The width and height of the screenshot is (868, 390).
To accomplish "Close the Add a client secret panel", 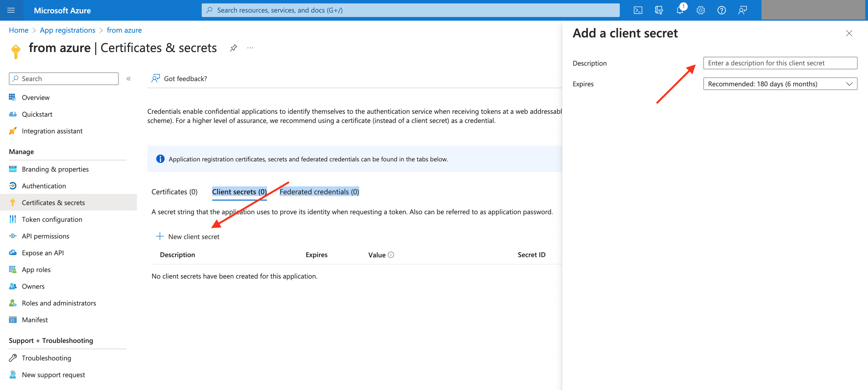I will 849,33.
